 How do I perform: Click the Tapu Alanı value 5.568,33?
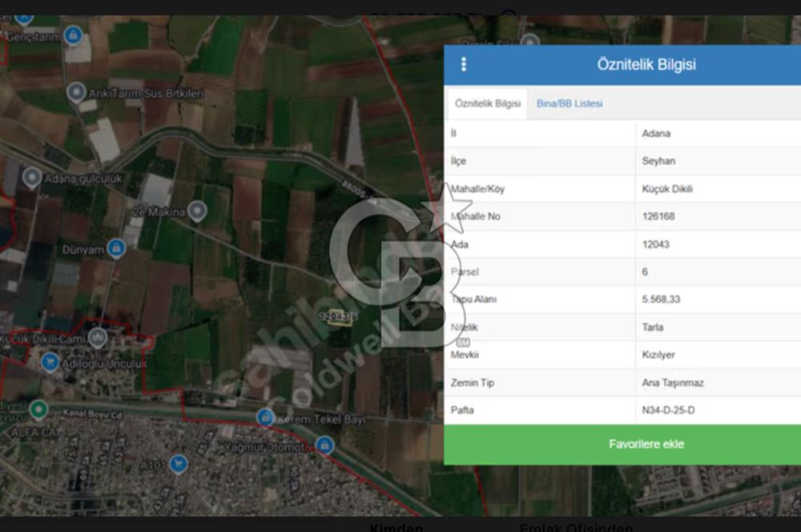[661, 299]
